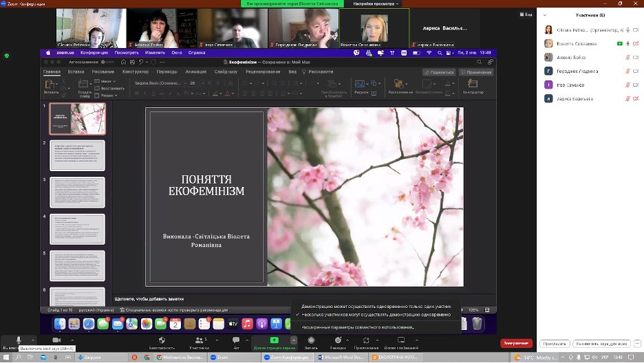The width and height of the screenshot is (644, 363).
Task: Open the Чат icon
Action: point(236,340)
